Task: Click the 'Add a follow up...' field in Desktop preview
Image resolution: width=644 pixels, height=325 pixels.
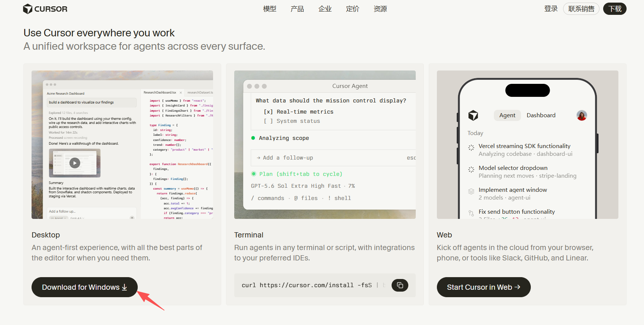Action: [92, 211]
